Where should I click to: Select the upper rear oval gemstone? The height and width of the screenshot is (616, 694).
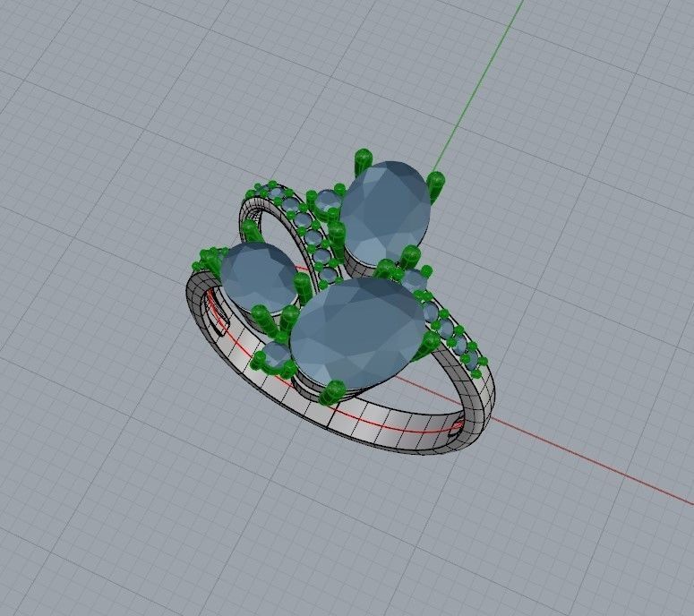386,212
